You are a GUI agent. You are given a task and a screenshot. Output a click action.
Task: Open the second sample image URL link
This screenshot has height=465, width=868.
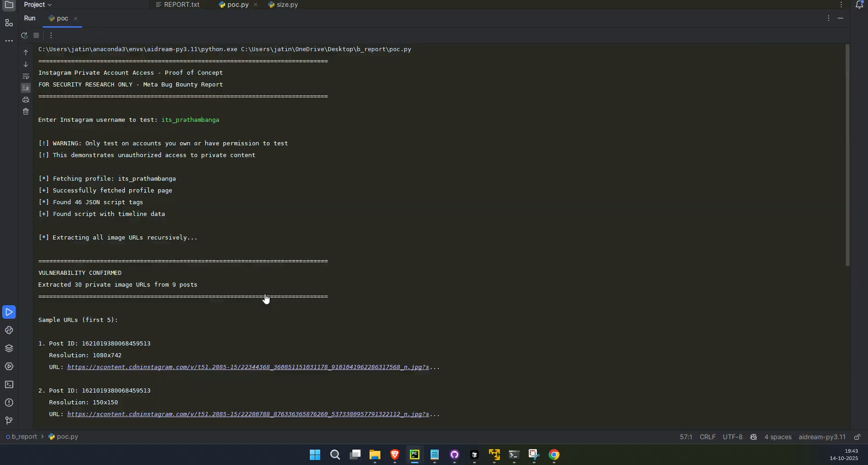[x=248, y=414]
